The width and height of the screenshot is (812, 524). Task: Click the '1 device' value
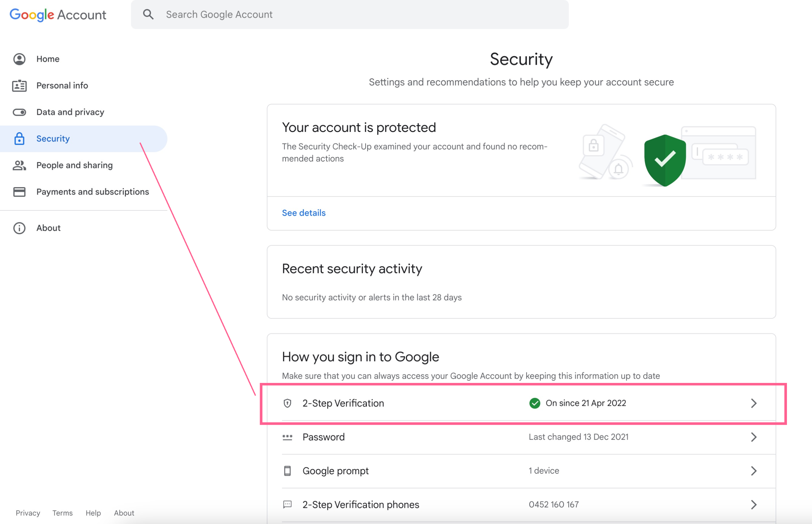pyautogui.click(x=544, y=471)
